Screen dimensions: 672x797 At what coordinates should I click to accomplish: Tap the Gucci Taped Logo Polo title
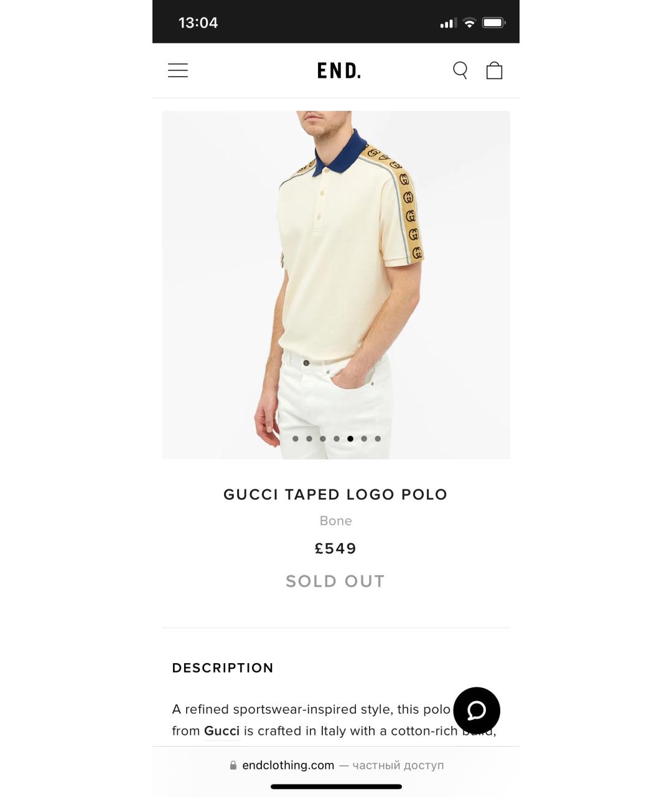(336, 494)
